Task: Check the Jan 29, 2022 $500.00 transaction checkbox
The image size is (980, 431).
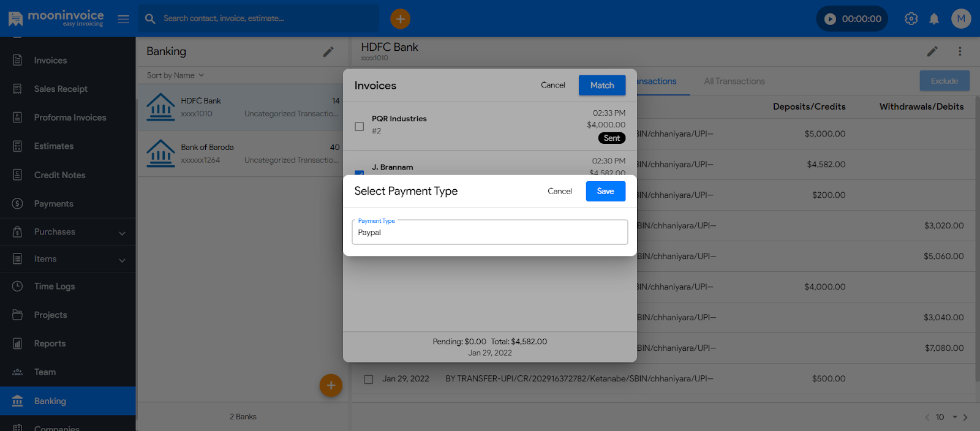Action: pyautogui.click(x=369, y=379)
